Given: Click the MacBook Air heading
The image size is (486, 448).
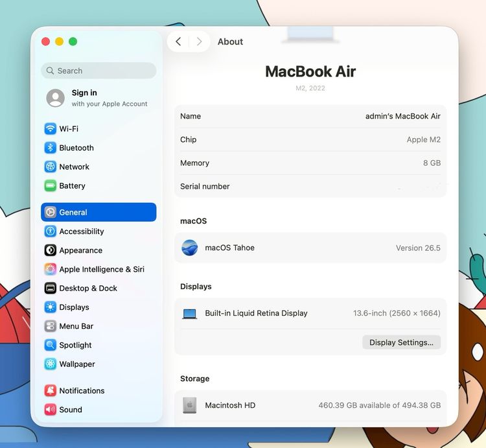Looking at the screenshot, I should tap(310, 71).
